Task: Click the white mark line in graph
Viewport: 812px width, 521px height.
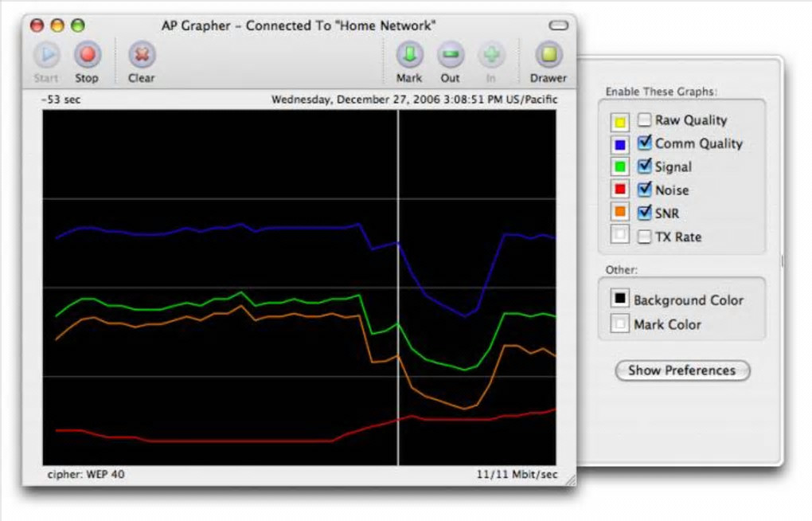Action: [398, 288]
